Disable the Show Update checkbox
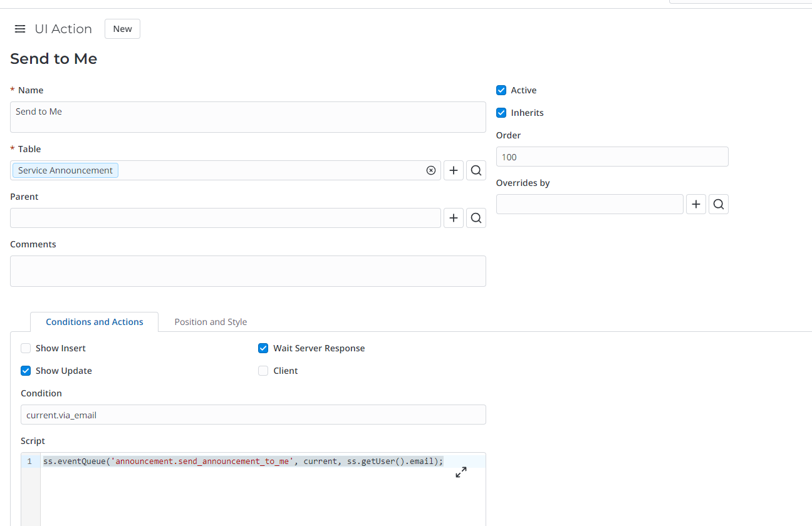The height and width of the screenshot is (526, 812). coord(26,371)
